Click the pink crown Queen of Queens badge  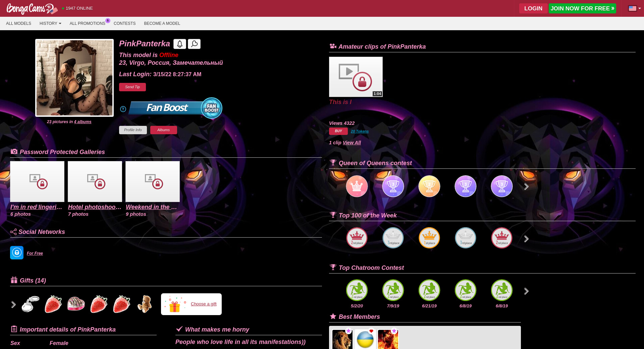(357, 186)
